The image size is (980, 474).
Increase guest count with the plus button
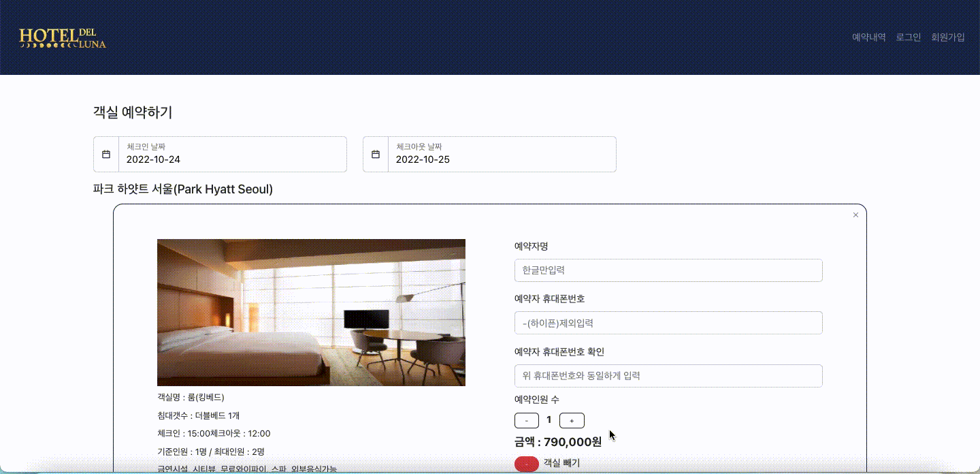[x=572, y=421]
